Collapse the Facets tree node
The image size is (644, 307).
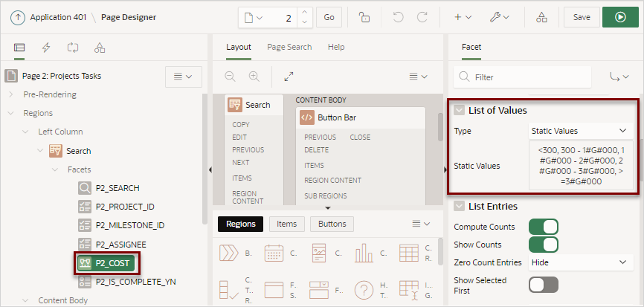[x=55, y=169]
